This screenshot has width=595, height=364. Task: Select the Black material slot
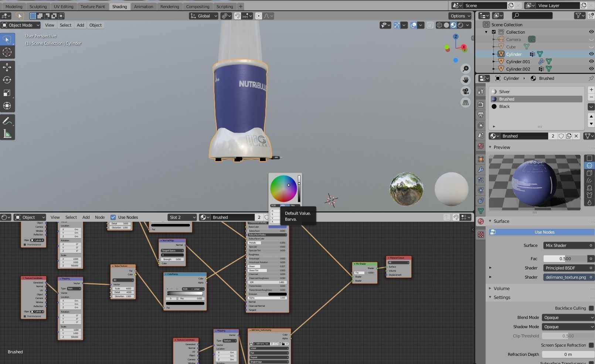[537, 106]
